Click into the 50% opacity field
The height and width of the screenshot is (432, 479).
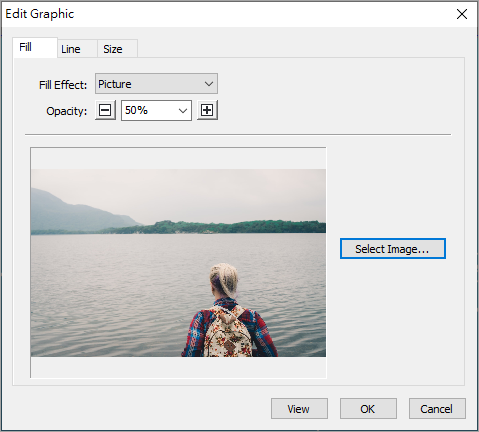[x=149, y=110]
